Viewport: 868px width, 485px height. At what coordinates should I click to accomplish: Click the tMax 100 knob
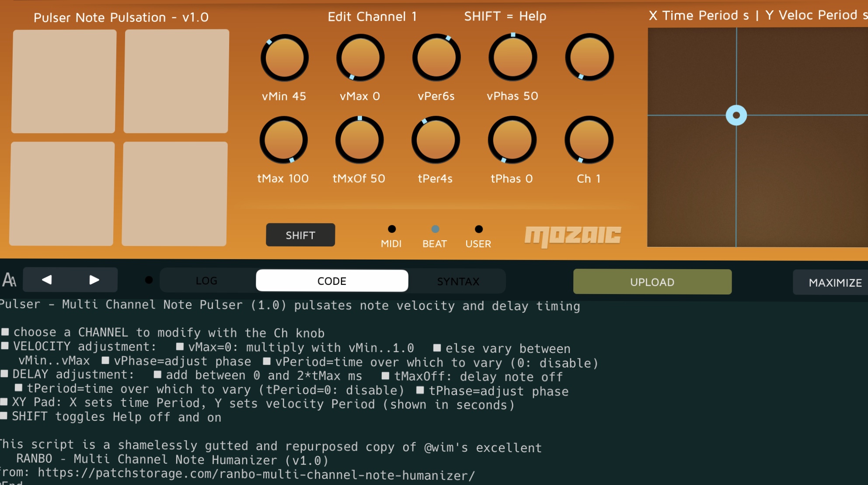[x=283, y=140]
